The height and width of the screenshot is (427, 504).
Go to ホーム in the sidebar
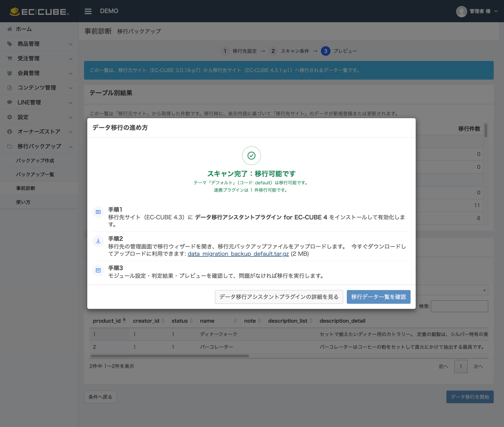coord(24,29)
